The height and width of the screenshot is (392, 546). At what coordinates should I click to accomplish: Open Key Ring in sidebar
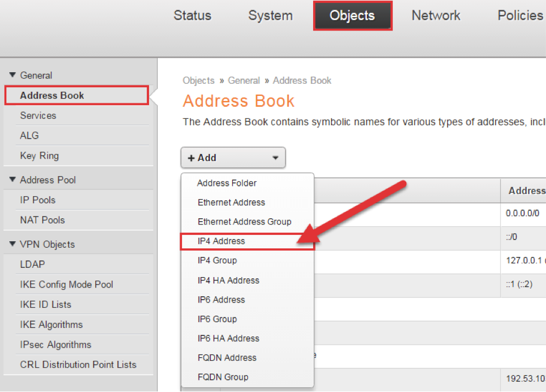pyautogui.click(x=82, y=155)
